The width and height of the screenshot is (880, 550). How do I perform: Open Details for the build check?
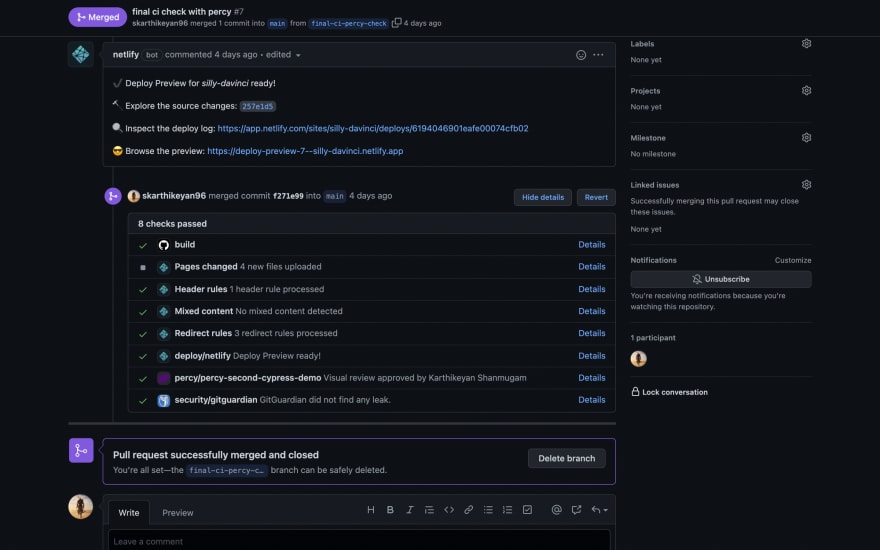tap(592, 245)
